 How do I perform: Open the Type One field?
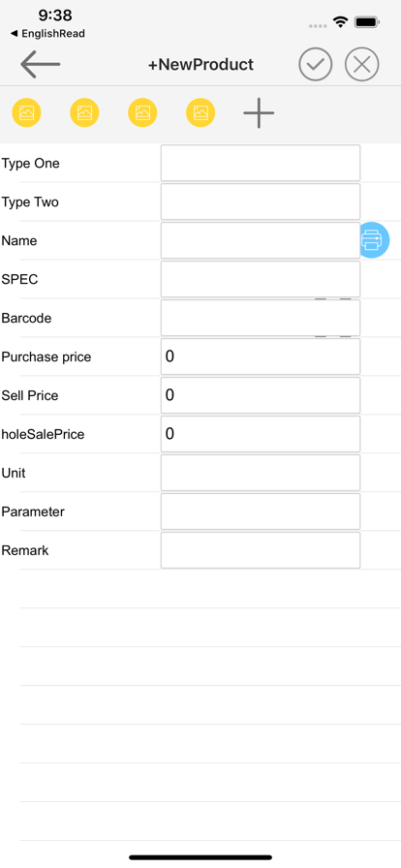(261, 163)
